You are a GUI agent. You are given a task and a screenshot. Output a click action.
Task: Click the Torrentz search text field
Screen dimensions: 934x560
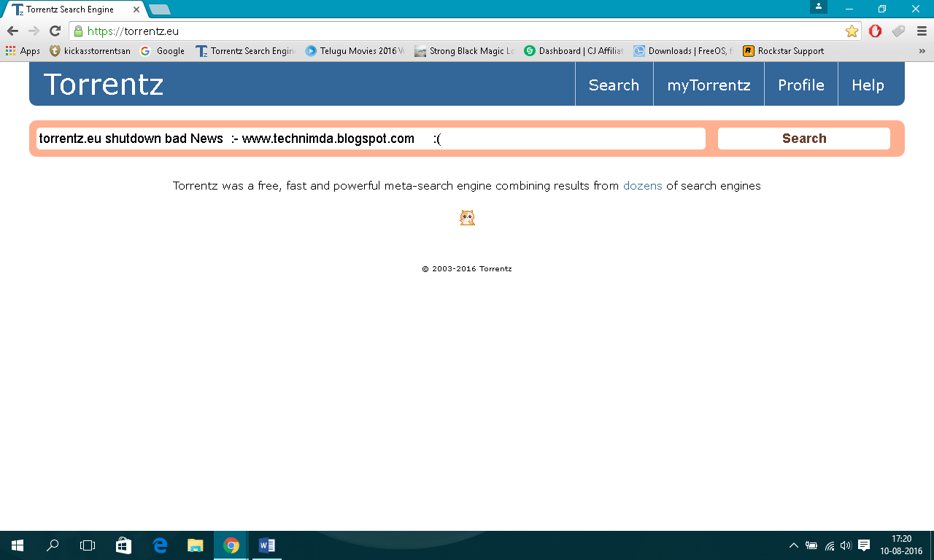coord(371,139)
